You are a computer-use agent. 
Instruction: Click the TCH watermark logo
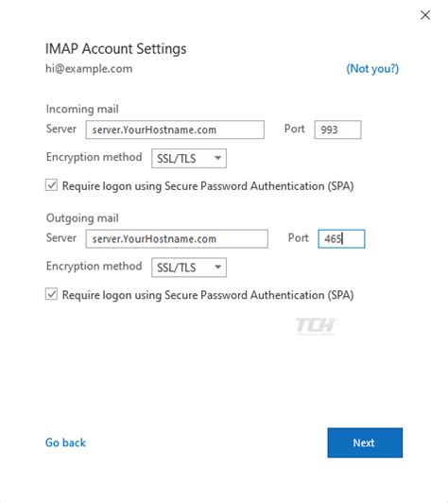pyautogui.click(x=316, y=326)
